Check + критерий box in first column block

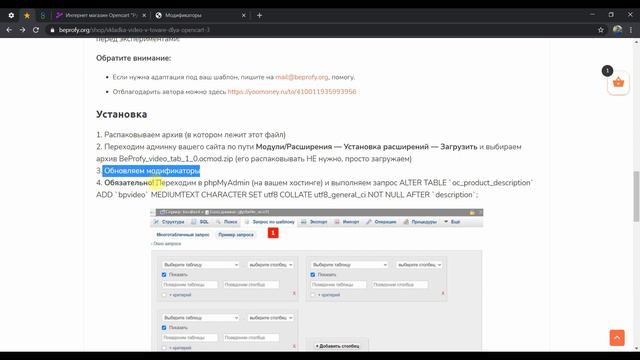click(x=164, y=295)
